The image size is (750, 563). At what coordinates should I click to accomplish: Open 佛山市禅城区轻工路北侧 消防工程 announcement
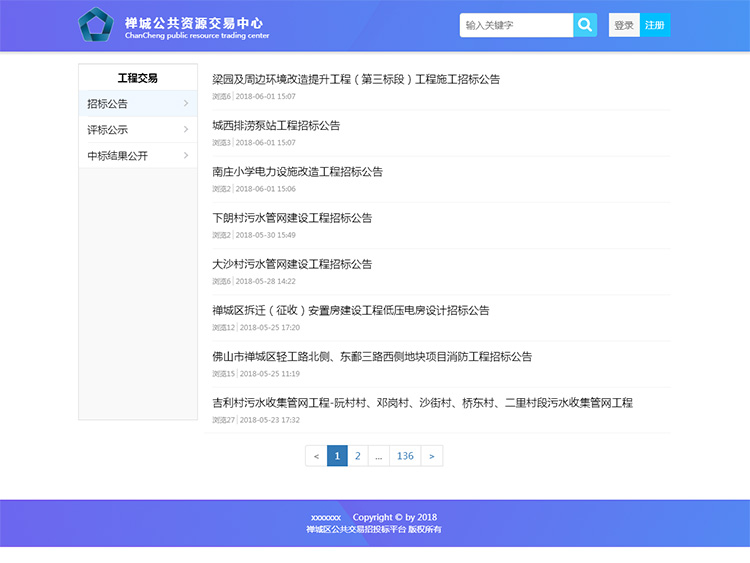coord(372,356)
